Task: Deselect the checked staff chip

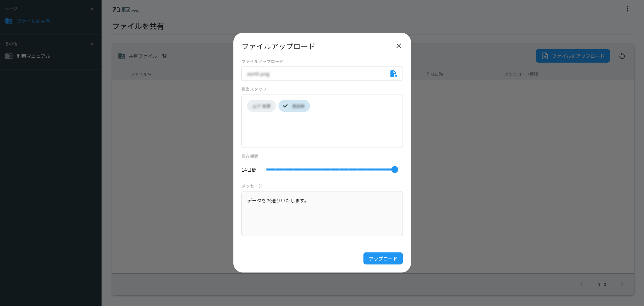Action: pos(294,106)
